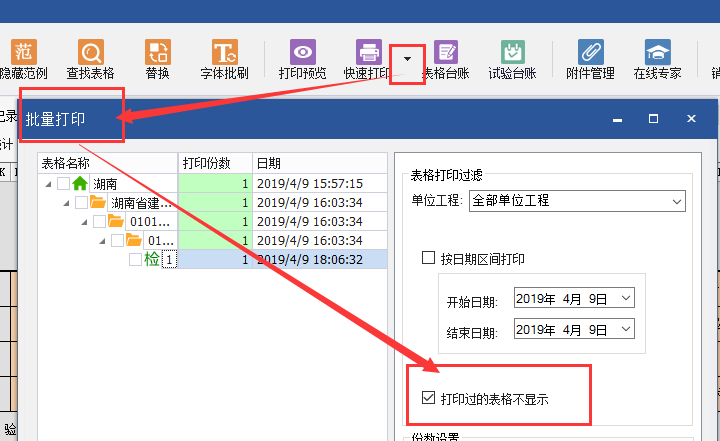Enable 按日期区间打印 checkbox
The image size is (720, 441).
(428, 257)
